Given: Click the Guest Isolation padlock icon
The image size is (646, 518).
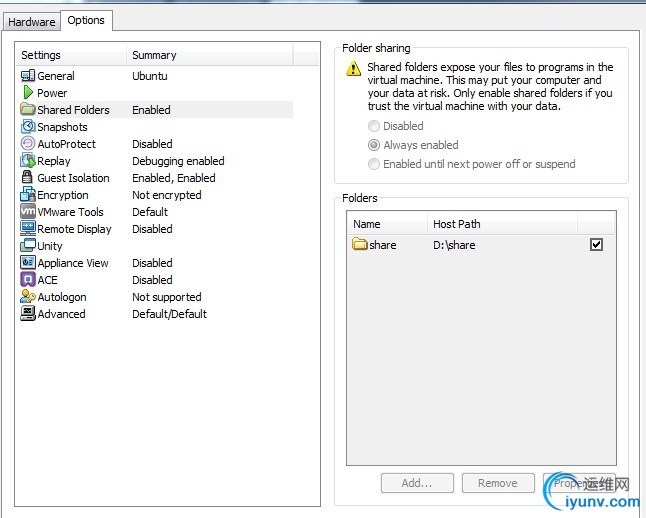Looking at the screenshot, I should coord(27,177).
